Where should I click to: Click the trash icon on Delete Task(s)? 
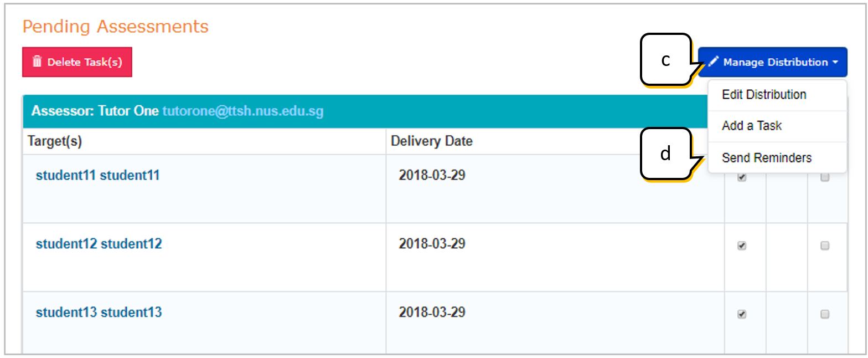(x=37, y=62)
